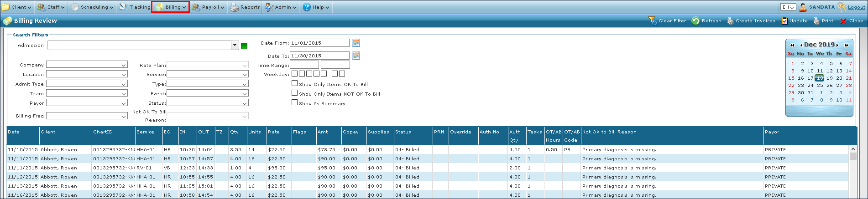The height and width of the screenshot is (199, 868).
Task: Click the Refresh icon in toolbar
Action: coord(695,21)
